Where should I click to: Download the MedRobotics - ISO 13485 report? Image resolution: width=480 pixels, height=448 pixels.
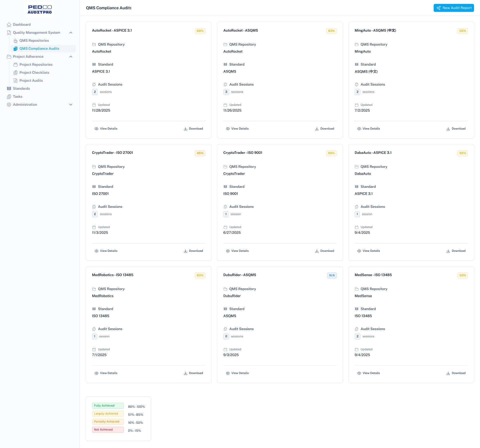(193, 373)
